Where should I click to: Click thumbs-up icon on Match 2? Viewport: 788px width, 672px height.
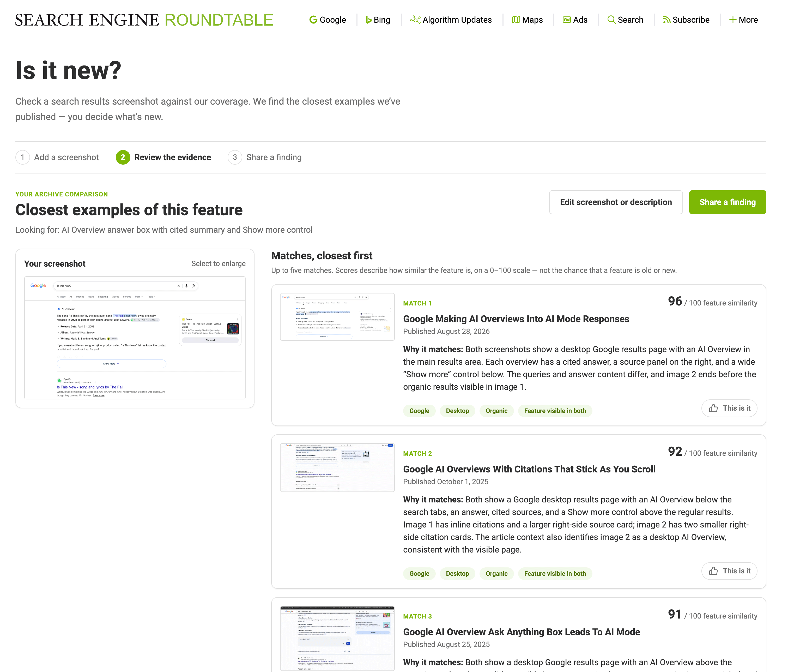tap(713, 571)
